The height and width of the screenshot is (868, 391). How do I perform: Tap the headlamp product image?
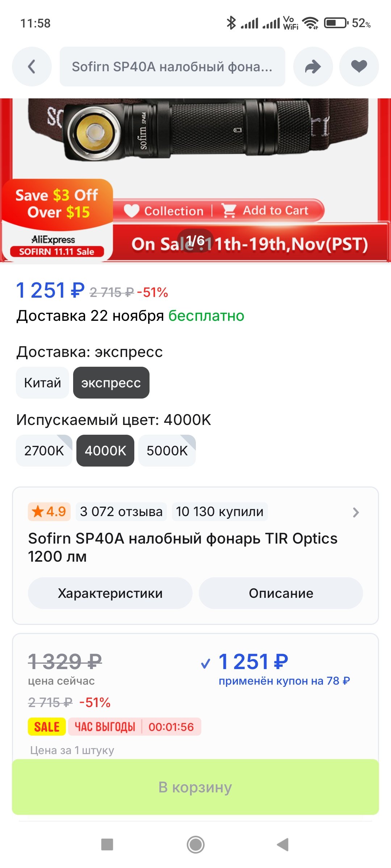point(195,137)
